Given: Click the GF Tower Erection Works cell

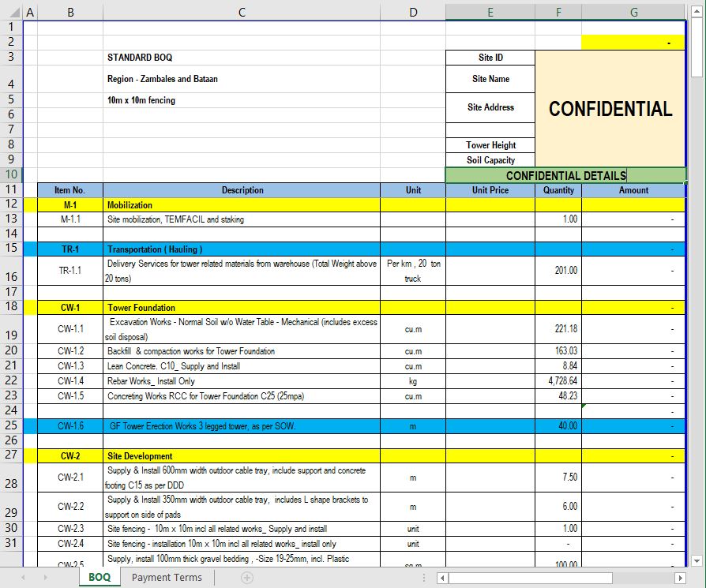Looking at the screenshot, I should click(242, 426).
